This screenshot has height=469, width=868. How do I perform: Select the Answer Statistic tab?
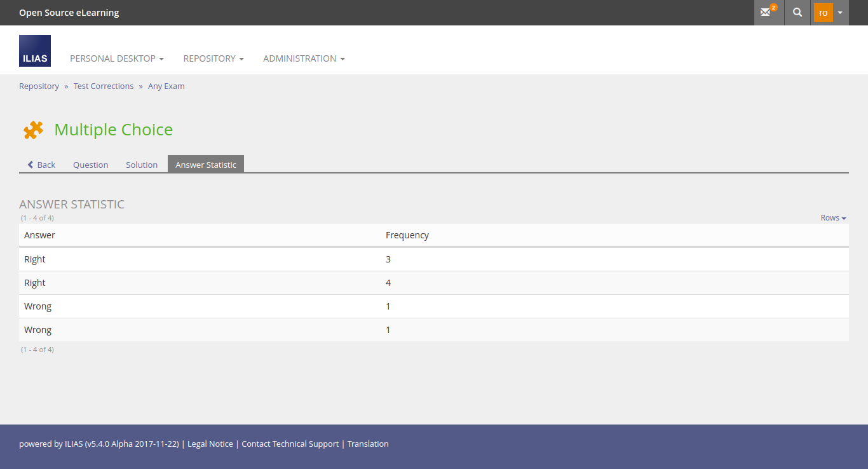click(206, 165)
